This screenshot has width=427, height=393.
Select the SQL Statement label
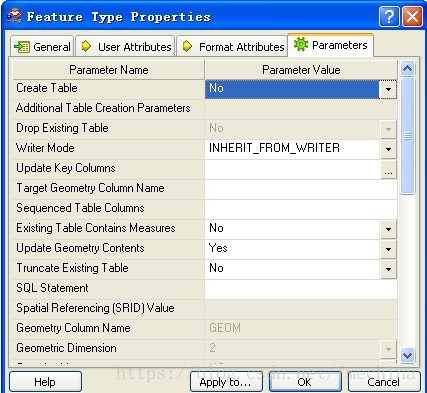[x=52, y=288]
